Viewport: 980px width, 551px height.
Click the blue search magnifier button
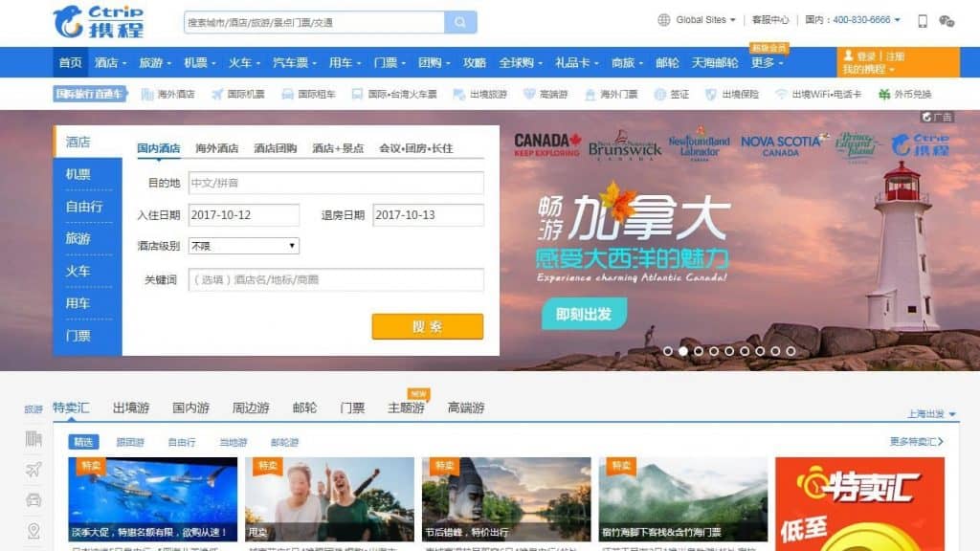460,23
